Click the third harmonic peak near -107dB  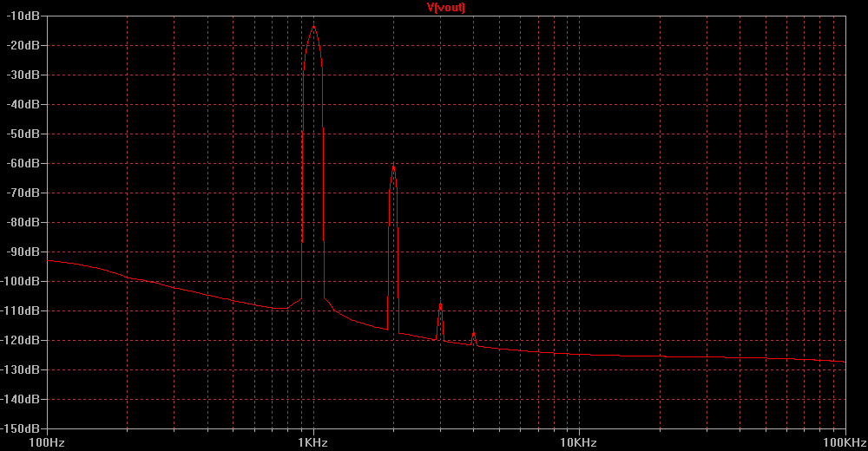(x=440, y=303)
